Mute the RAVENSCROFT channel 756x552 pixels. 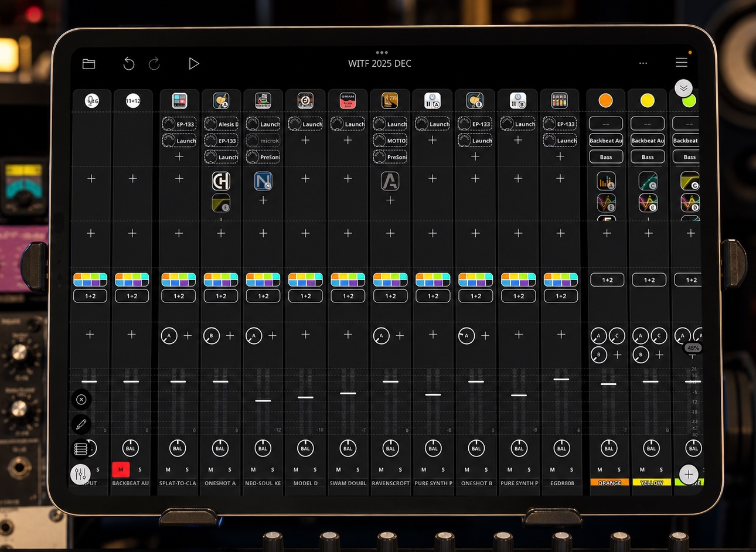coord(381,469)
